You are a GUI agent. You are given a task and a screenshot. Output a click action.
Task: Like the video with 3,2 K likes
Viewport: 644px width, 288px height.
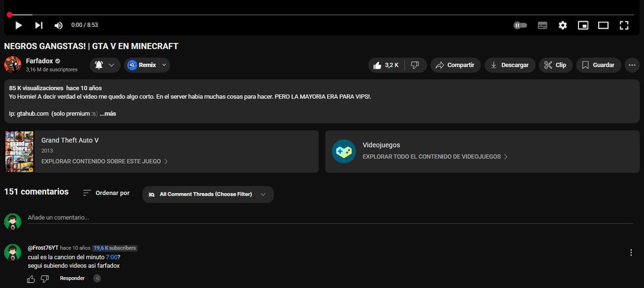[386, 65]
